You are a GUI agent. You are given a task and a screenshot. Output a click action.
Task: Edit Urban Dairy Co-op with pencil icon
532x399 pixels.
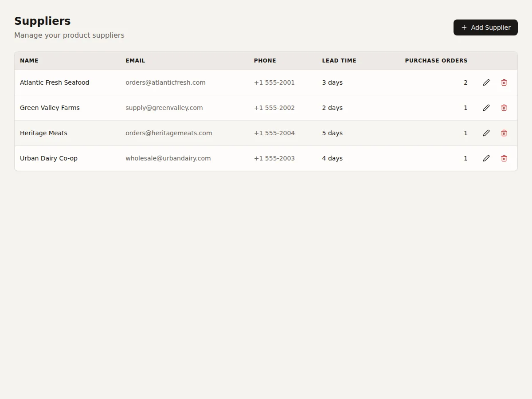tap(486, 158)
